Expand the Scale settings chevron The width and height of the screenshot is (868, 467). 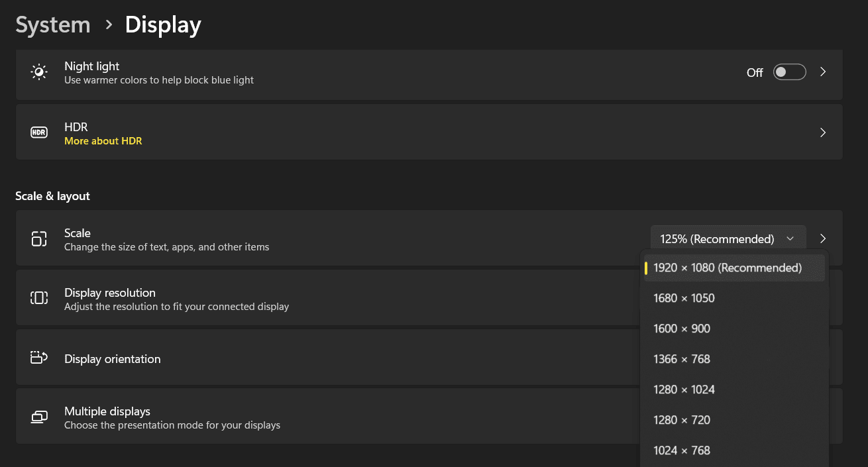click(x=823, y=238)
